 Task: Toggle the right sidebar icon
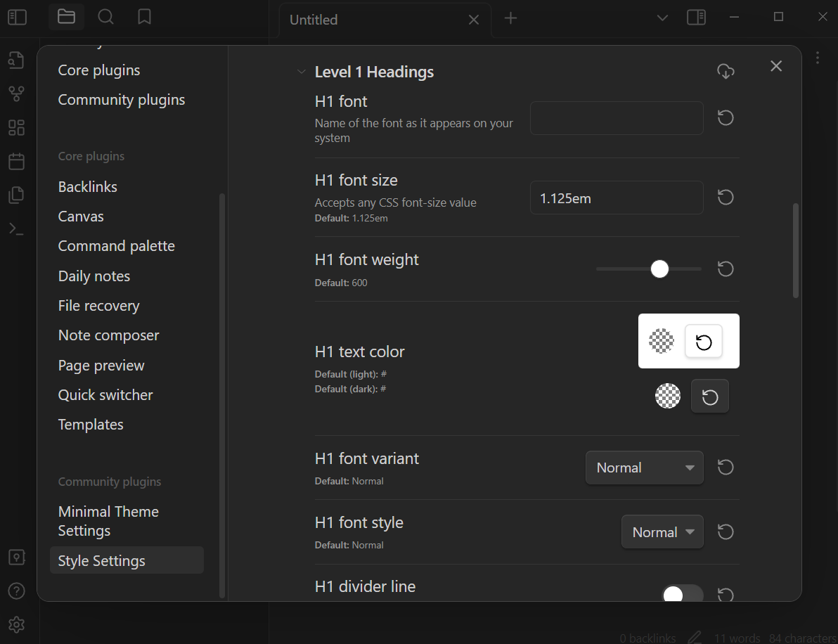tap(696, 18)
